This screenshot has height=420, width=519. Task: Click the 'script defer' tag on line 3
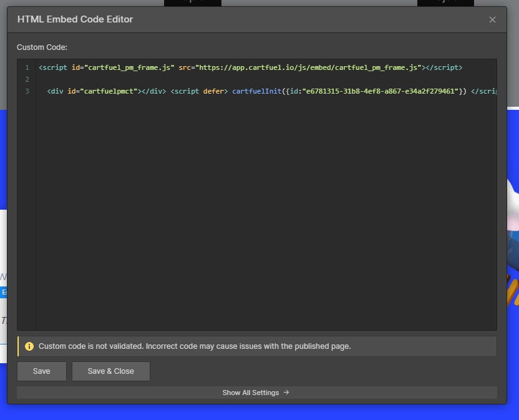(199, 91)
